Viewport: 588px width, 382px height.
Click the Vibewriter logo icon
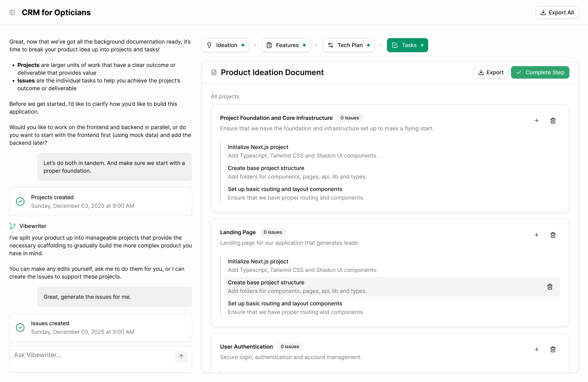[x=12, y=226]
